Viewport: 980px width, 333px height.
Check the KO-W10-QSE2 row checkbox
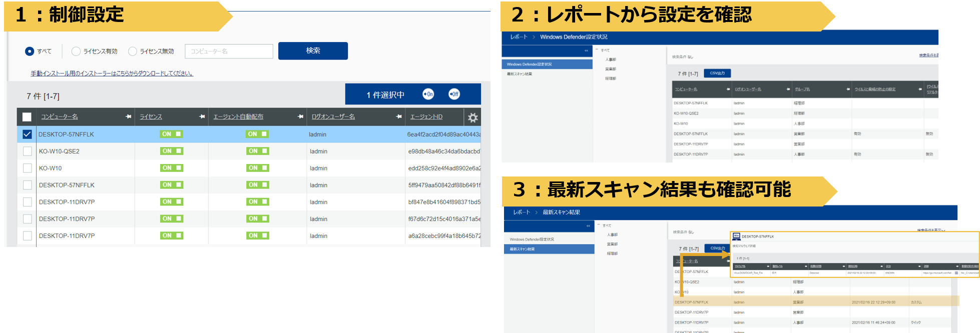(28, 151)
